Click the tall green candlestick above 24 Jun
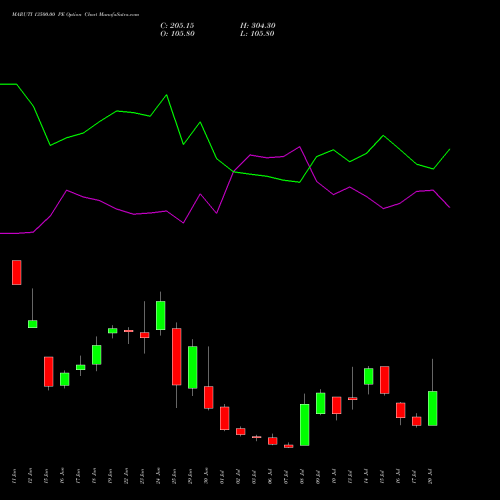Screen dimensions: 500x500 (x=161, y=315)
